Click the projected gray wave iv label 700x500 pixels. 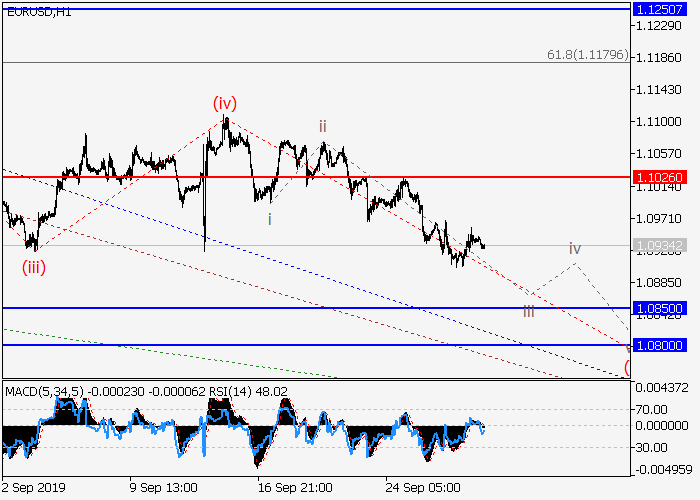(575, 247)
